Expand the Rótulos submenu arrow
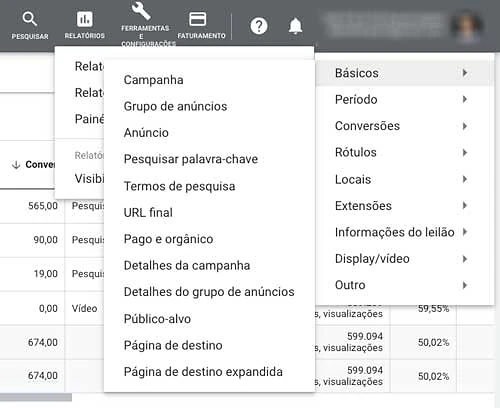500x408 pixels. (465, 152)
